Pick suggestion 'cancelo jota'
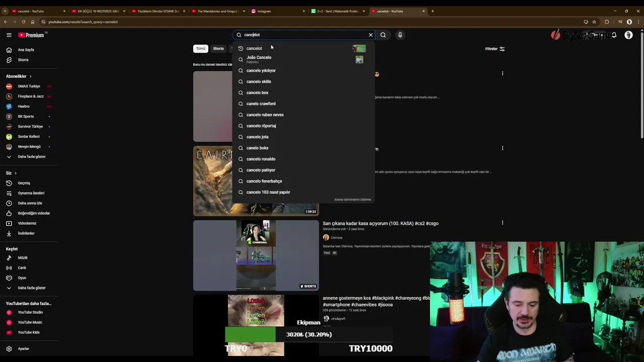The height and width of the screenshot is (362, 644). point(304,137)
